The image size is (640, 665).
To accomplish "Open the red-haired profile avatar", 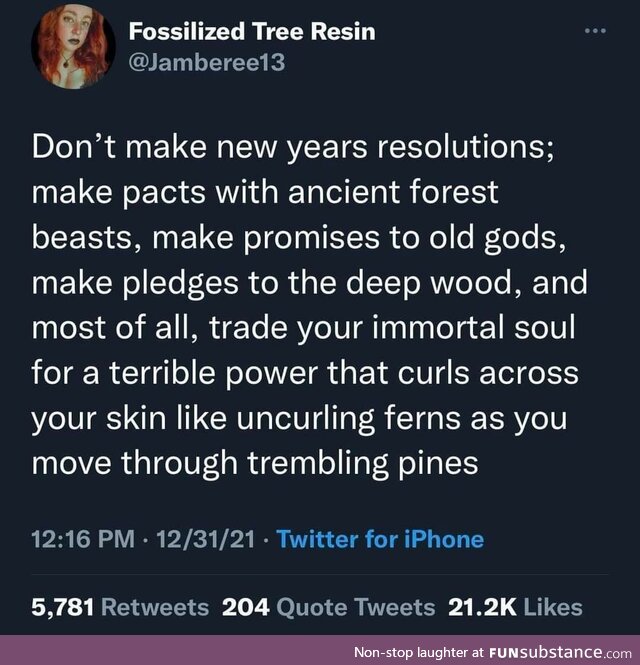I will click(x=73, y=46).
